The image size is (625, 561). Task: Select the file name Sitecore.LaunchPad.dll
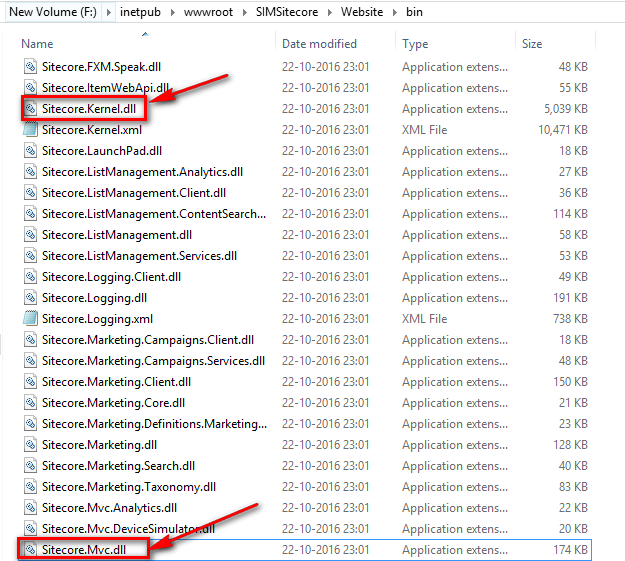[x=102, y=151]
